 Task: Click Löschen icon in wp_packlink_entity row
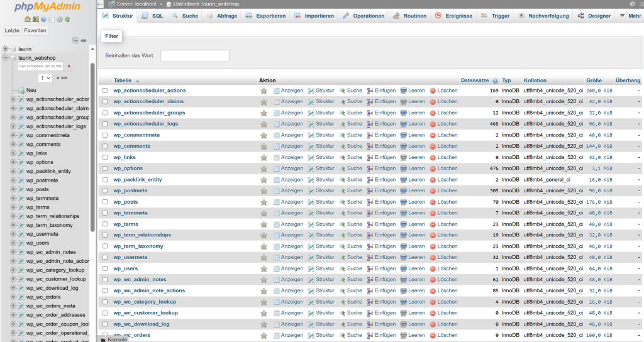point(433,180)
